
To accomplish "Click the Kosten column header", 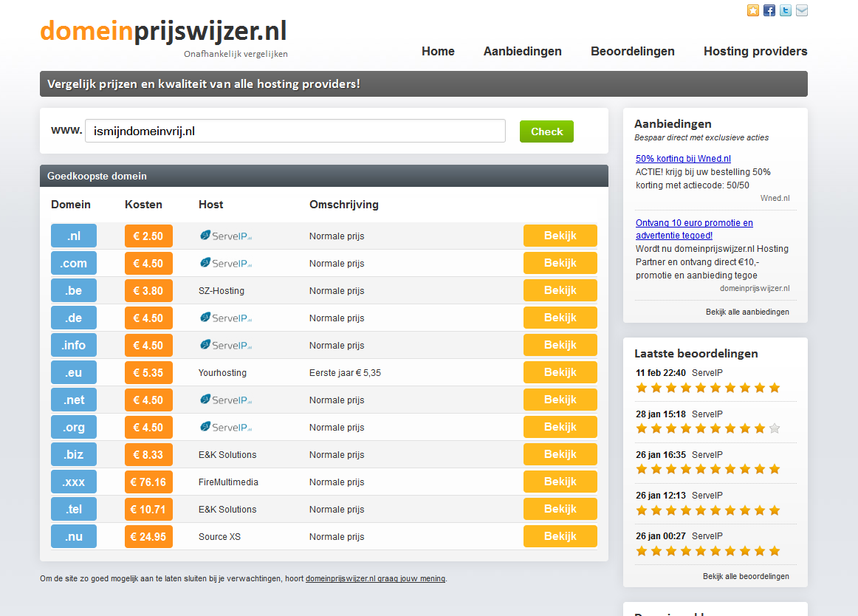I will [143, 205].
